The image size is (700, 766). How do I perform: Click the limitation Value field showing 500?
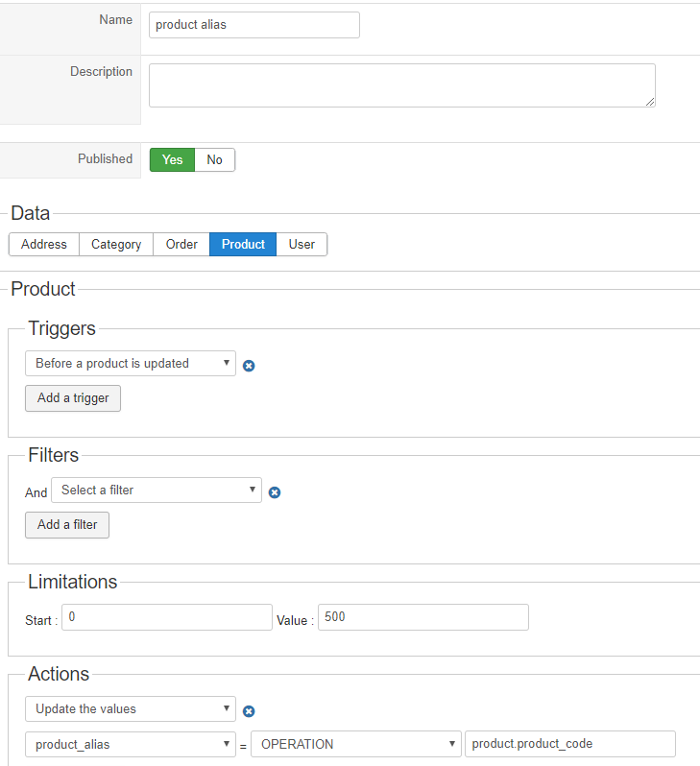tap(422, 617)
